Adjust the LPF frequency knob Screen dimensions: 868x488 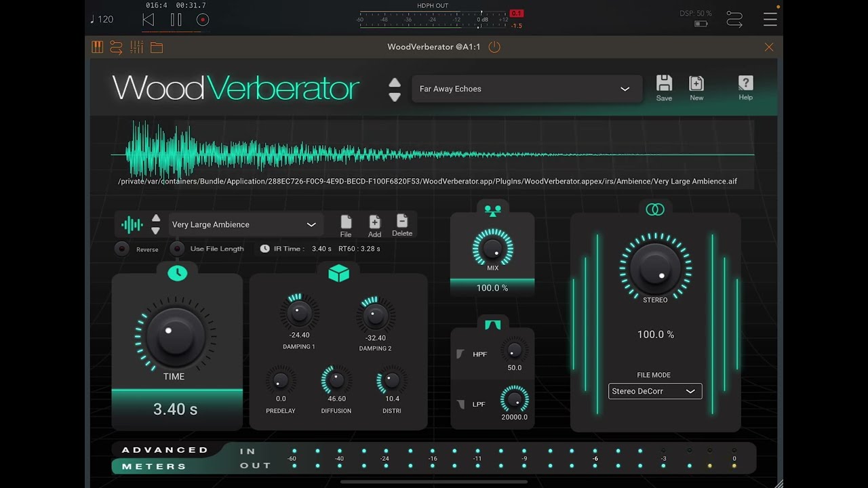(x=515, y=399)
